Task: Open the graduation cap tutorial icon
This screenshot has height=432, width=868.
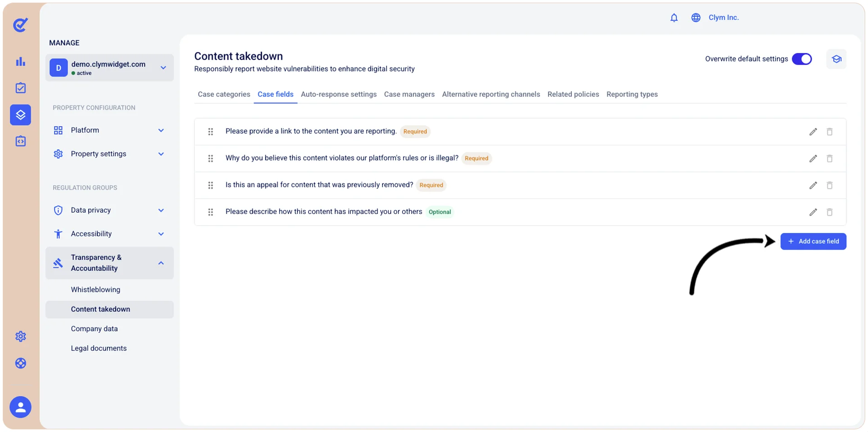Action: (836, 59)
